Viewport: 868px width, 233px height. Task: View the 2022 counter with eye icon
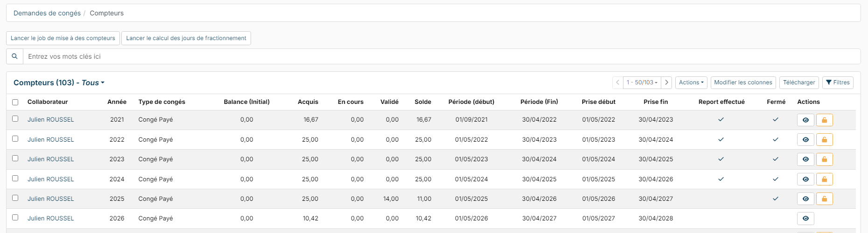(x=805, y=139)
